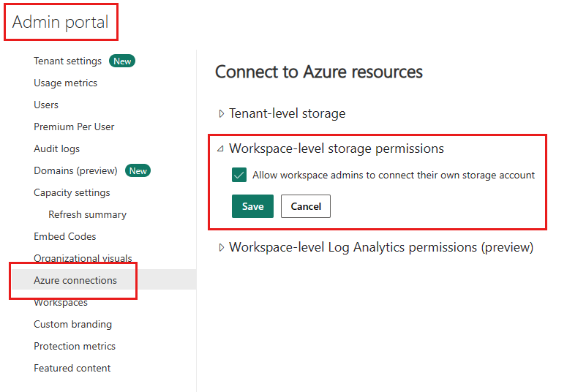Select Featured content in sidebar
This screenshot has width=567, height=392.
click(72, 368)
